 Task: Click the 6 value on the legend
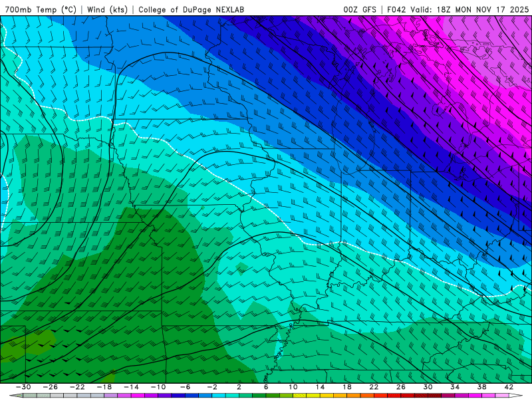266,387
